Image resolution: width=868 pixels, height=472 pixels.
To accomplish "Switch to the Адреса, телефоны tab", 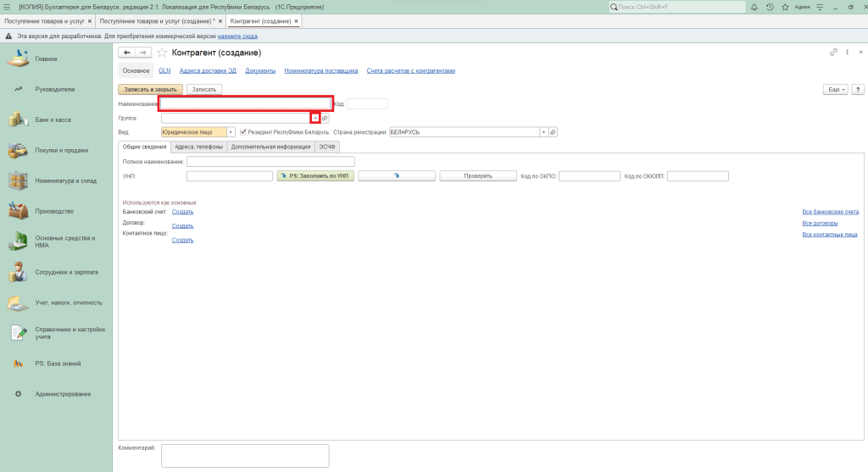I will pos(198,147).
